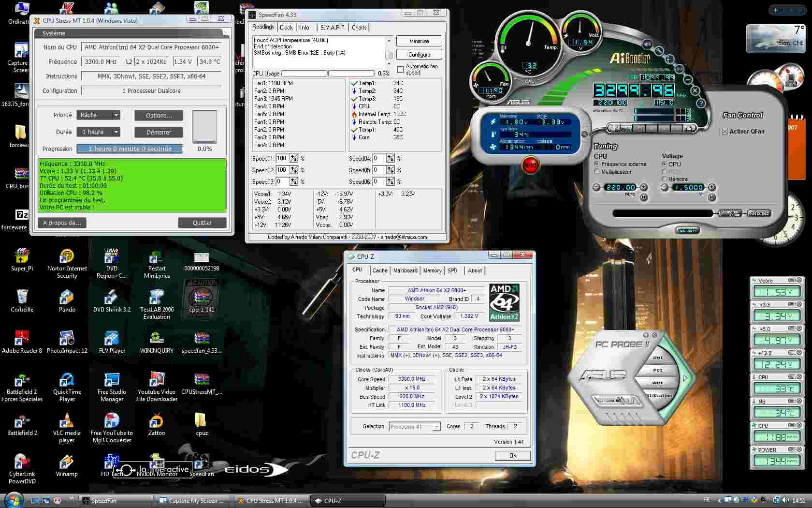Adjust Speed03 spinner arrows in SpeedFan
This screenshot has width=812, height=508.
click(294, 181)
